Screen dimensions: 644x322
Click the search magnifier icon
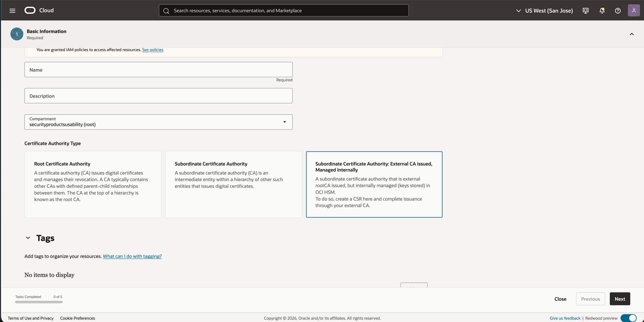click(166, 10)
